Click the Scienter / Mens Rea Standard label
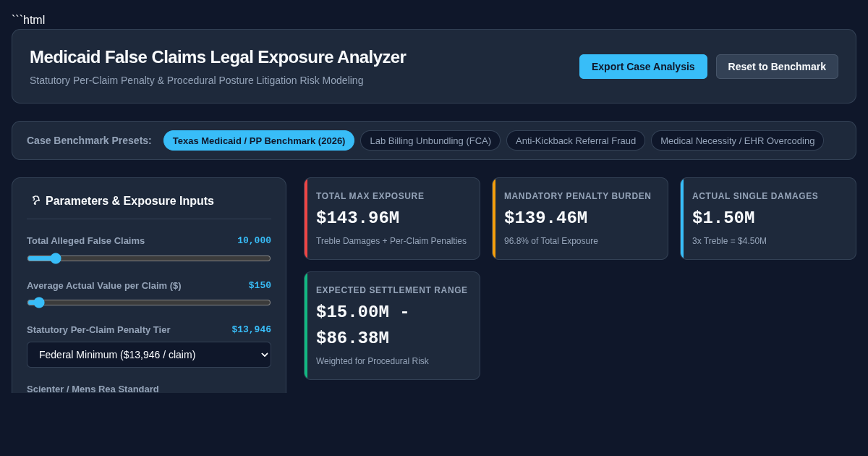This screenshot has height=456, width=868. pyautogui.click(x=93, y=389)
